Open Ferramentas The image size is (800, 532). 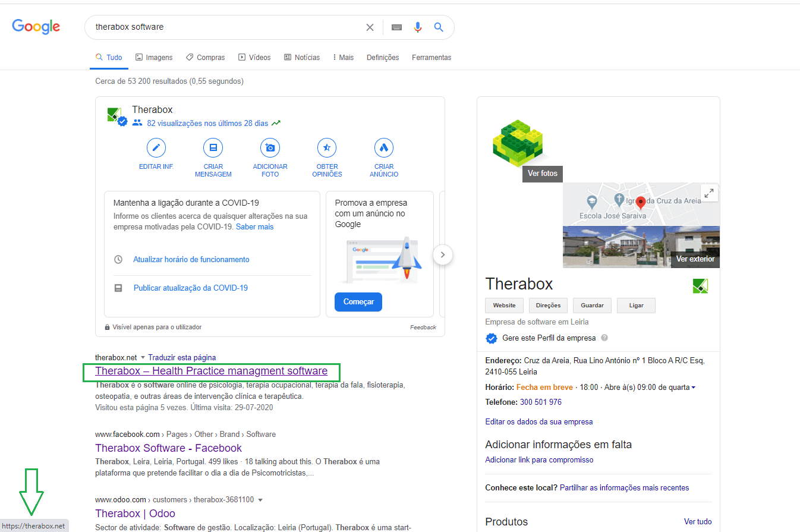(432, 58)
